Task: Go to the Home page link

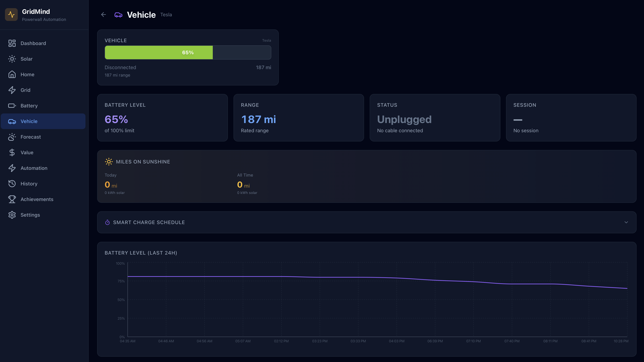Action: 27,74
